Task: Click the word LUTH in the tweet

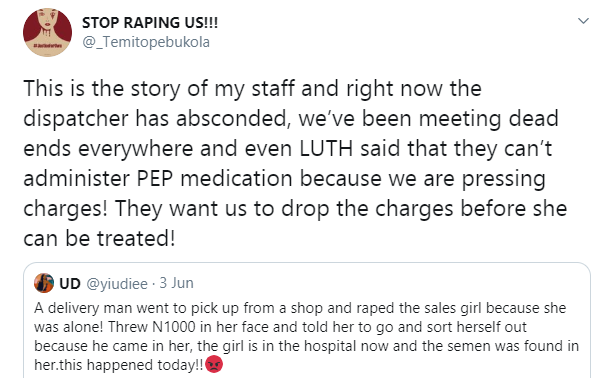Action: click(x=326, y=148)
